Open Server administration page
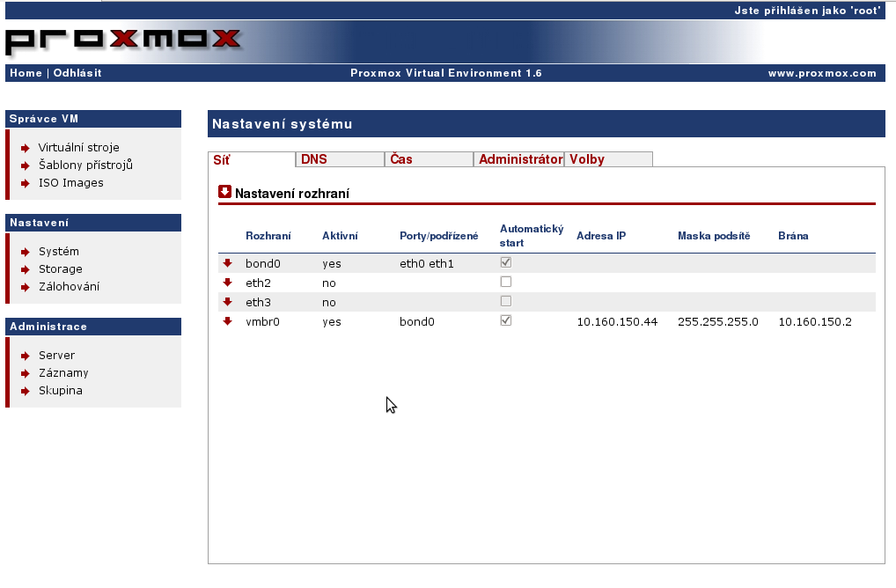This screenshot has height=588, width=896. pos(56,356)
